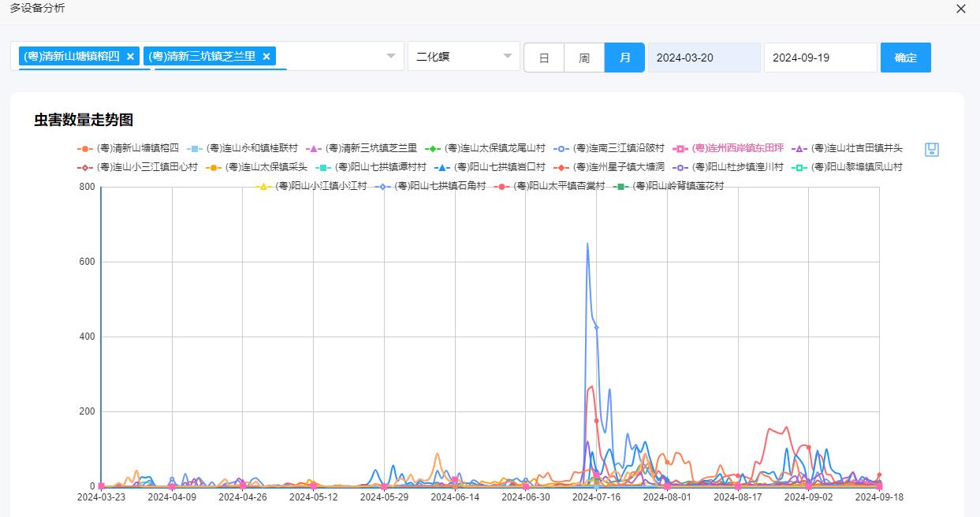Expand the device multi-select dropdown arrow

pos(390,57)
